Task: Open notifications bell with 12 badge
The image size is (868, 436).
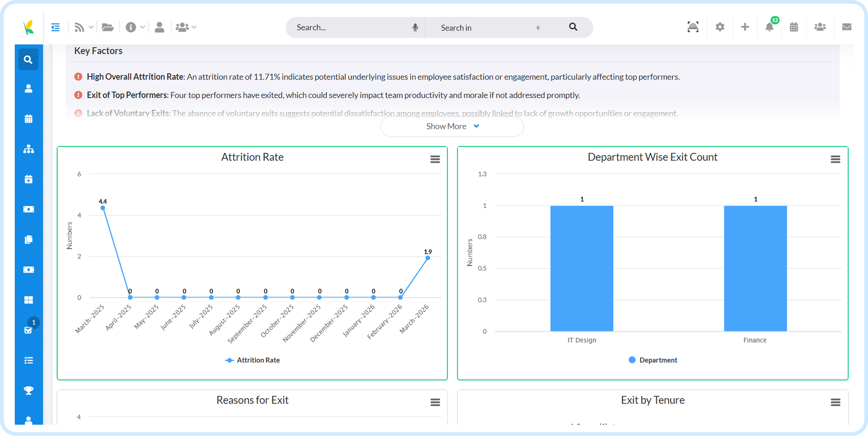Action: tap(770, 26)
